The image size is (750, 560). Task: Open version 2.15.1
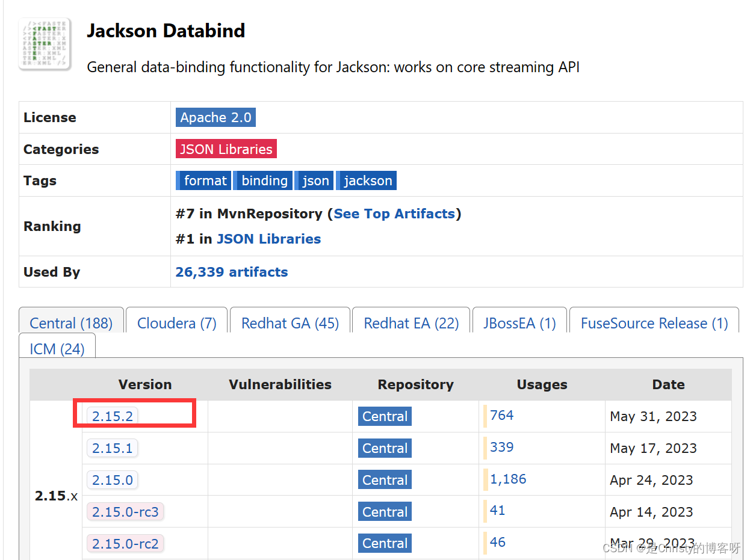click(x=113, y=448)
